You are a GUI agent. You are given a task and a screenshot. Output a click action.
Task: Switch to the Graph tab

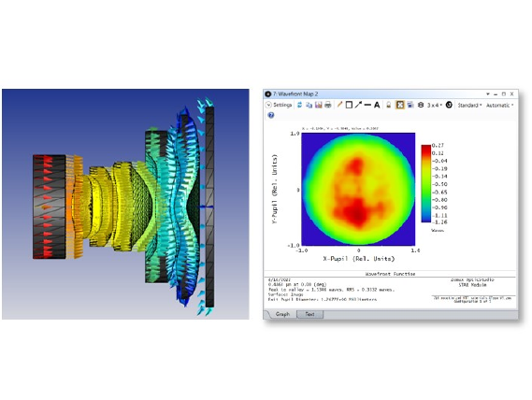tap(282, 314)
